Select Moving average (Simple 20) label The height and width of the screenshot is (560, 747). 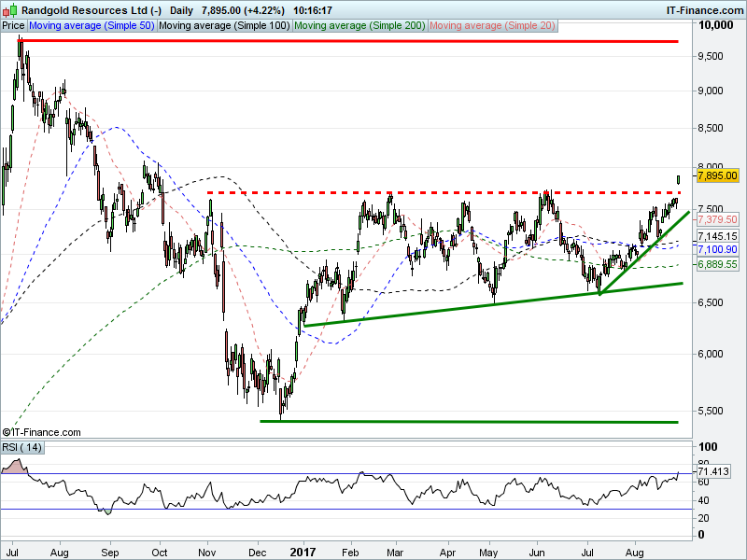(x=492, y=26)
